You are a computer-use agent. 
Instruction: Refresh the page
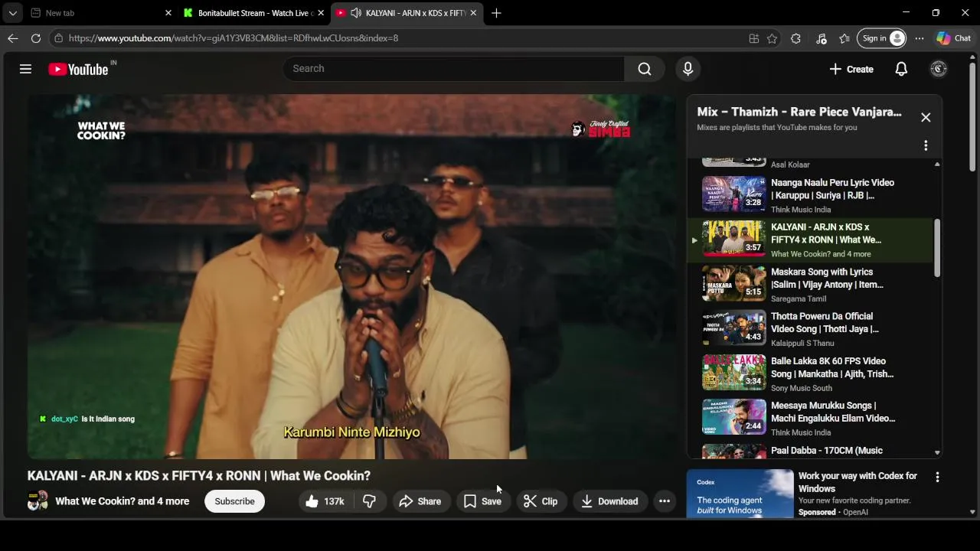coord(36,38)
